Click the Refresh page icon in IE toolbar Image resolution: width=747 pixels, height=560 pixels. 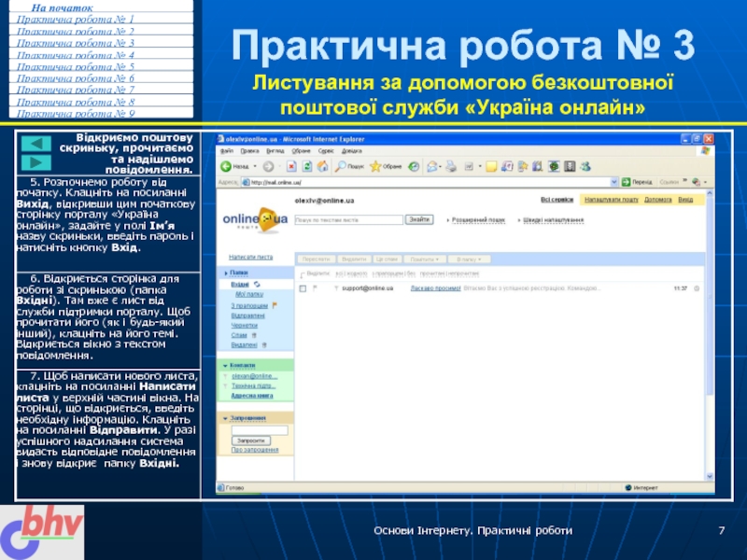pyautogui.click(x=307, y=166)
